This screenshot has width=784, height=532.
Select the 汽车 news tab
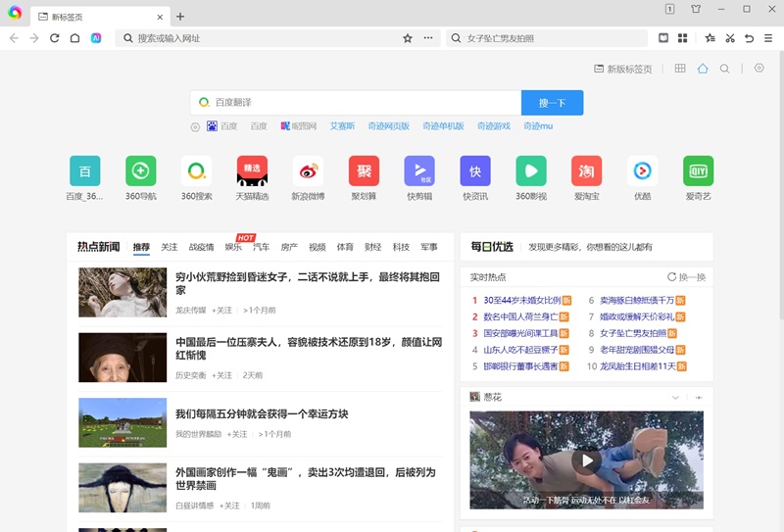point(261,247)
